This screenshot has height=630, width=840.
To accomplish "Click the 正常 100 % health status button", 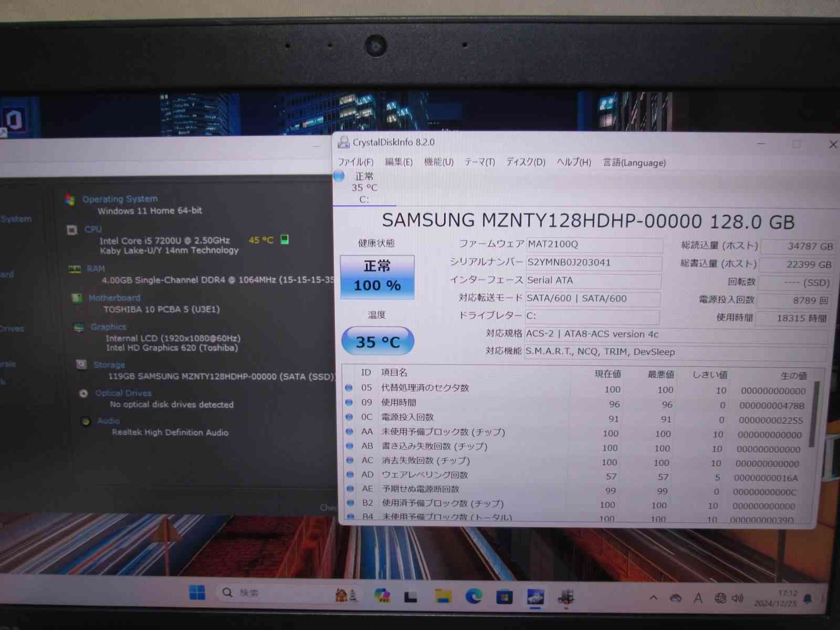I will [377, 277].
